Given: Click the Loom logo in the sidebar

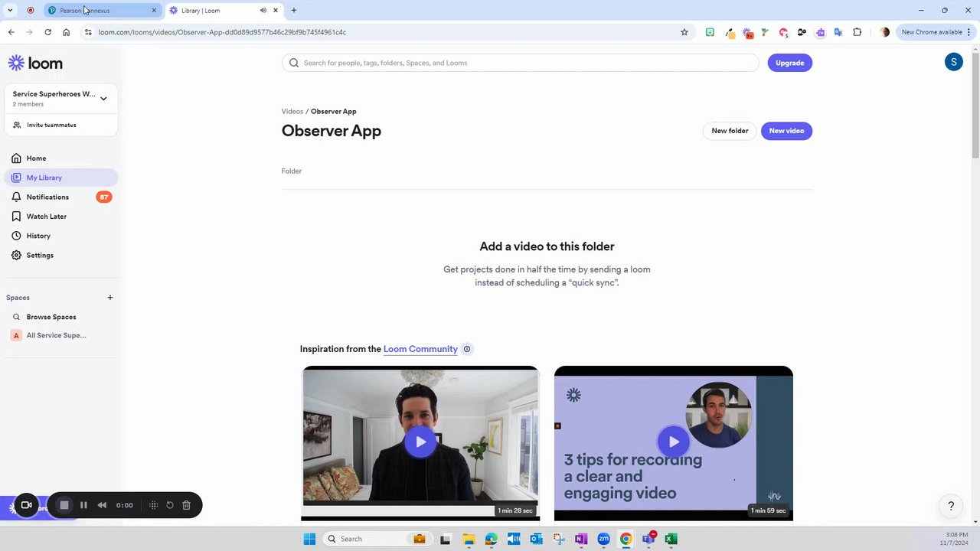Looking at the screenshot, I should 35,63.
